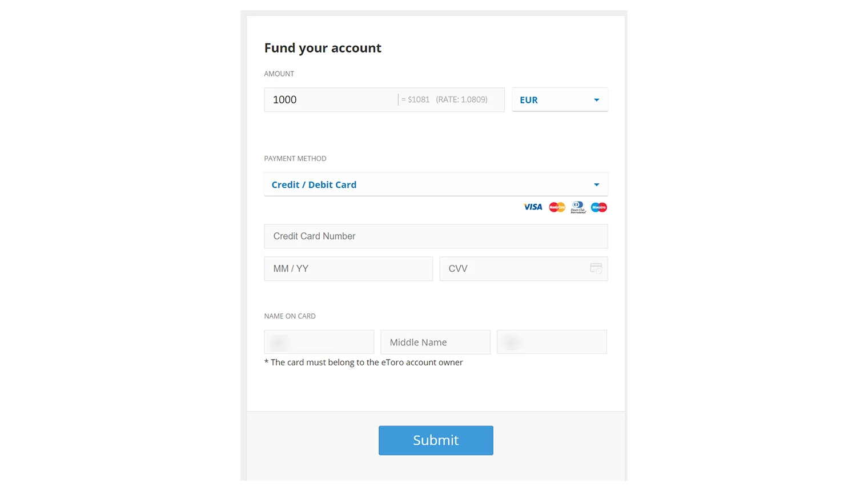Click inside the CVV input field
This screenshot has height=491, width=868.
(514, 268)
